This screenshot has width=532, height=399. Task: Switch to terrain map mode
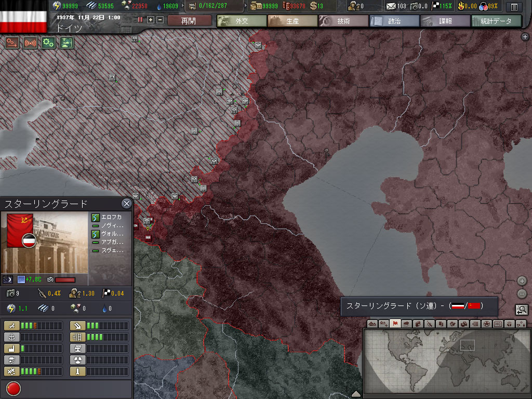pos(372,324)
